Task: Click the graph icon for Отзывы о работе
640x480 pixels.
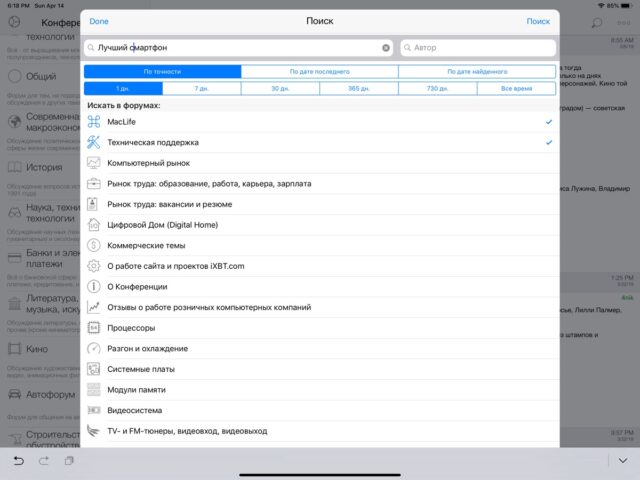Action: (93, 307)
